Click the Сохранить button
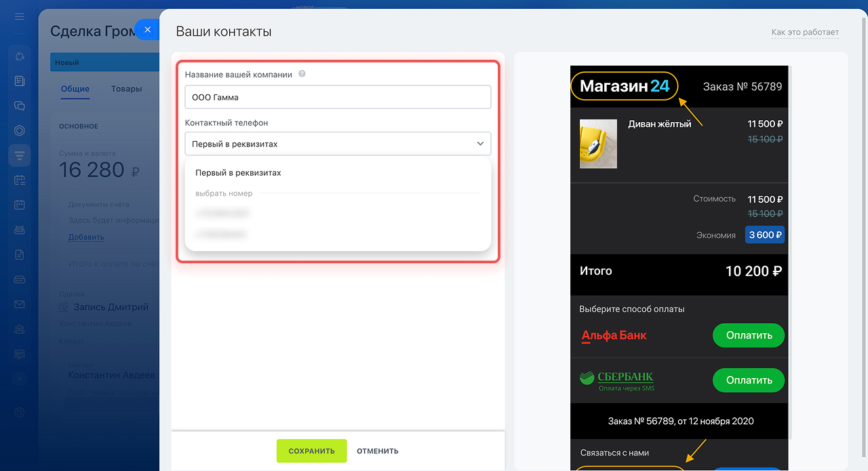868x471 pixels. point(311,451)
